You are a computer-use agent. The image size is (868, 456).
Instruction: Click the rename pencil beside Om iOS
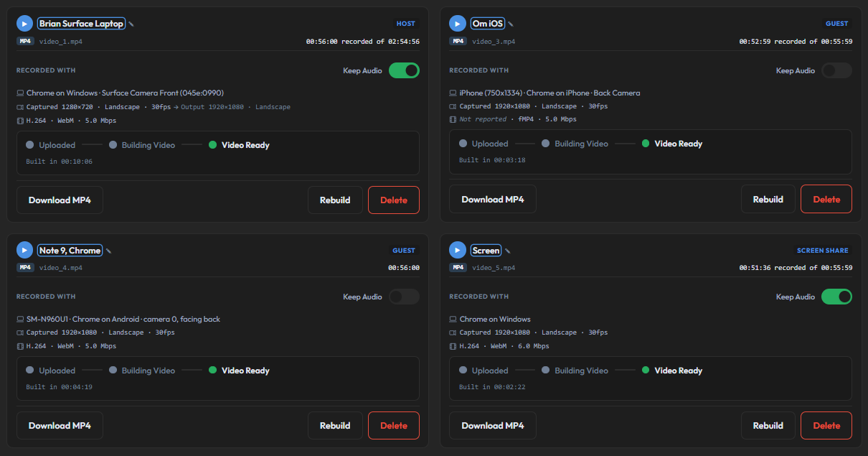[x=511, y=24]
